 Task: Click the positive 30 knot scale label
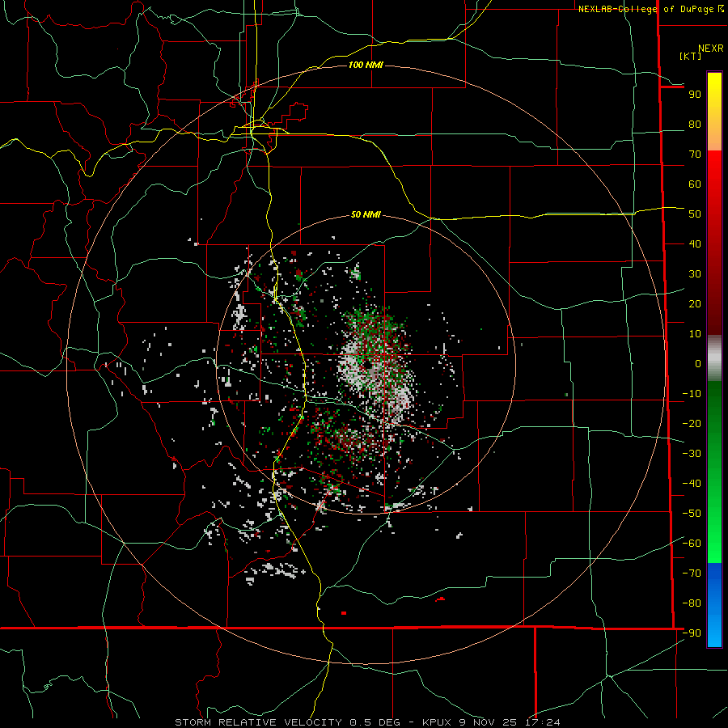point(695,274)
